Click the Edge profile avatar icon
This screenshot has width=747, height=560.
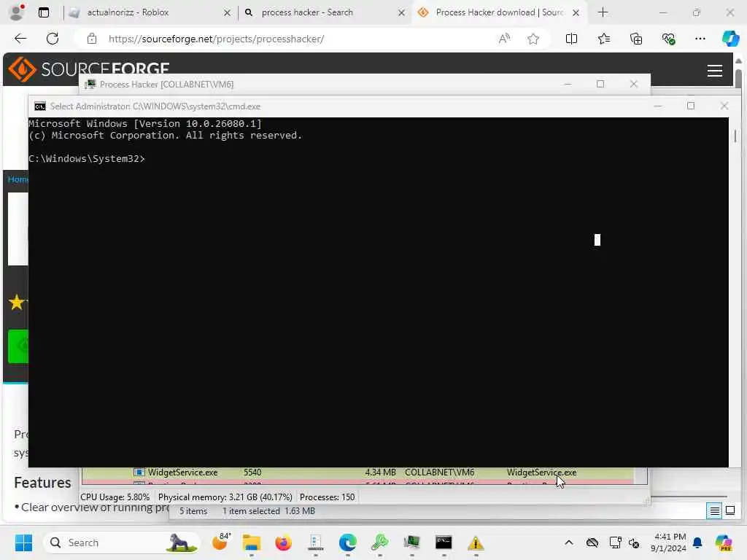click(x=18, y=12)
